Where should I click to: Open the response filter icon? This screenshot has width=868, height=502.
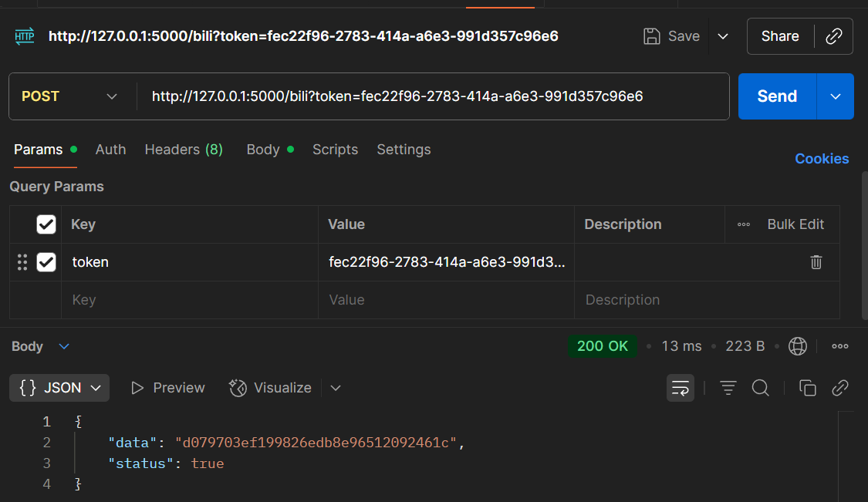(x=728, y=388)
